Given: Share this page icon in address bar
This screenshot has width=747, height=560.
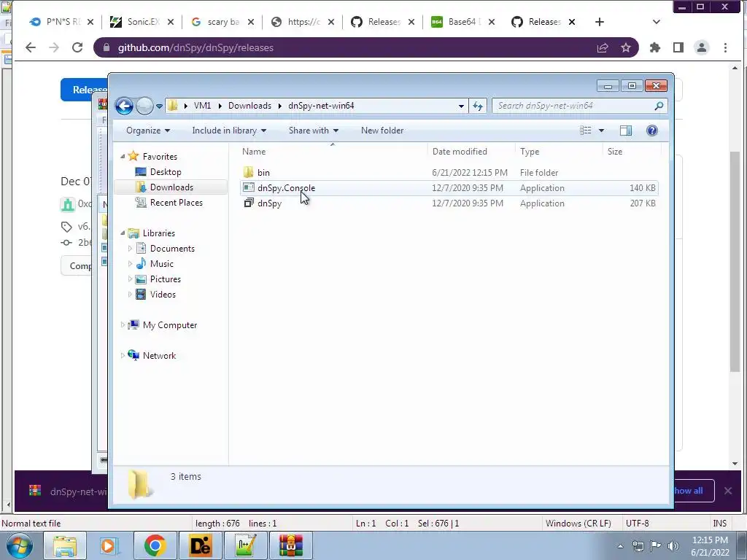Looking at the screenshot, I should [603, 47].
